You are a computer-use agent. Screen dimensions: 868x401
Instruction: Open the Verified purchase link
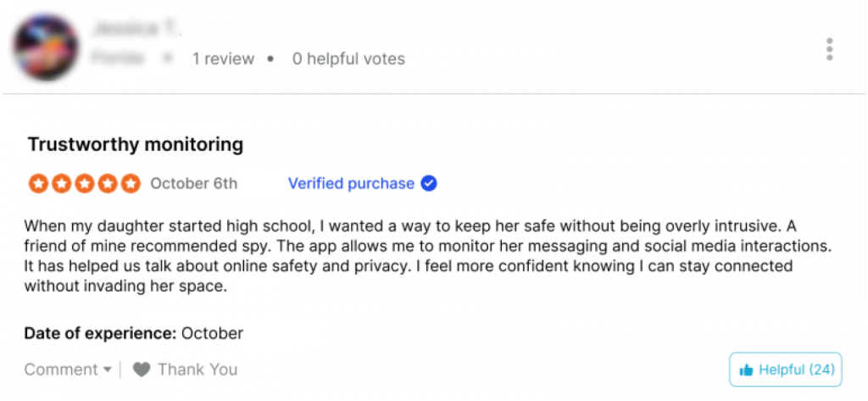351,183
